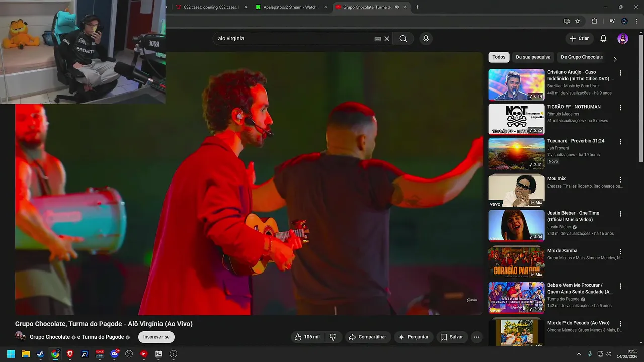Viewport: 644px width, 362px height.
Task: Open Brave browser from the taskbar
Action: tap(70, 354)
